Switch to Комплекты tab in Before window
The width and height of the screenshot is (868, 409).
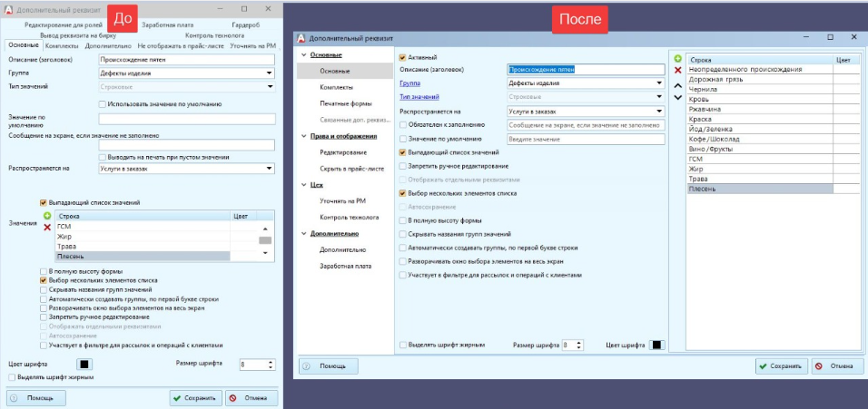pyautogui.click(x=62, y=46)
